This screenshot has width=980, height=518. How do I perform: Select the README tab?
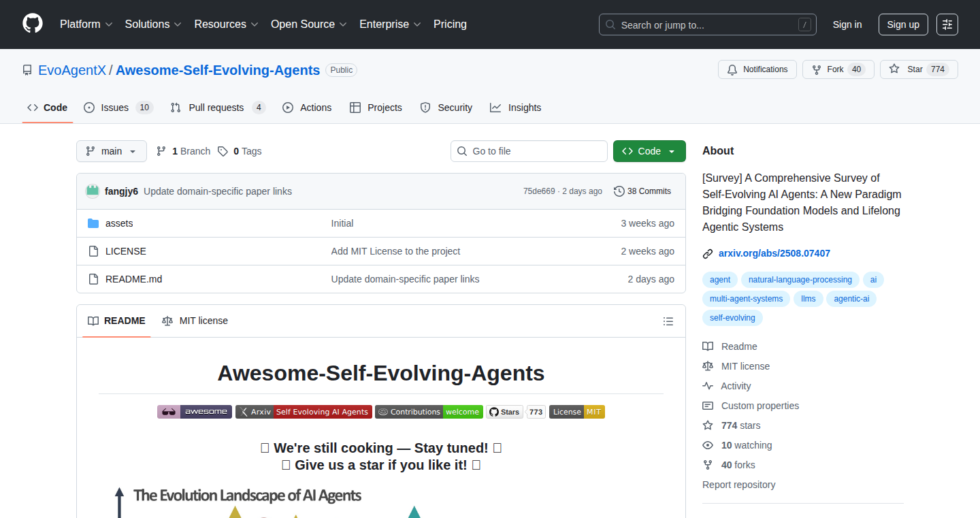116,321
